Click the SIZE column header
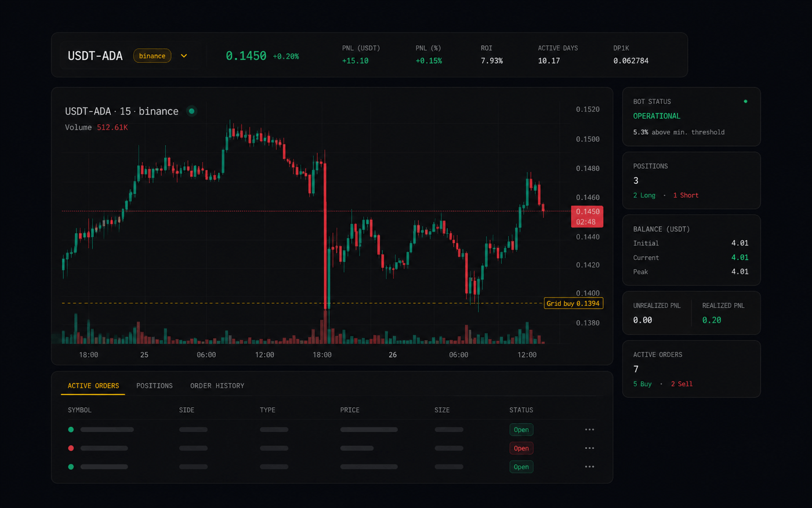The width and height of the screenshot is (812, 508). [442, 410]
